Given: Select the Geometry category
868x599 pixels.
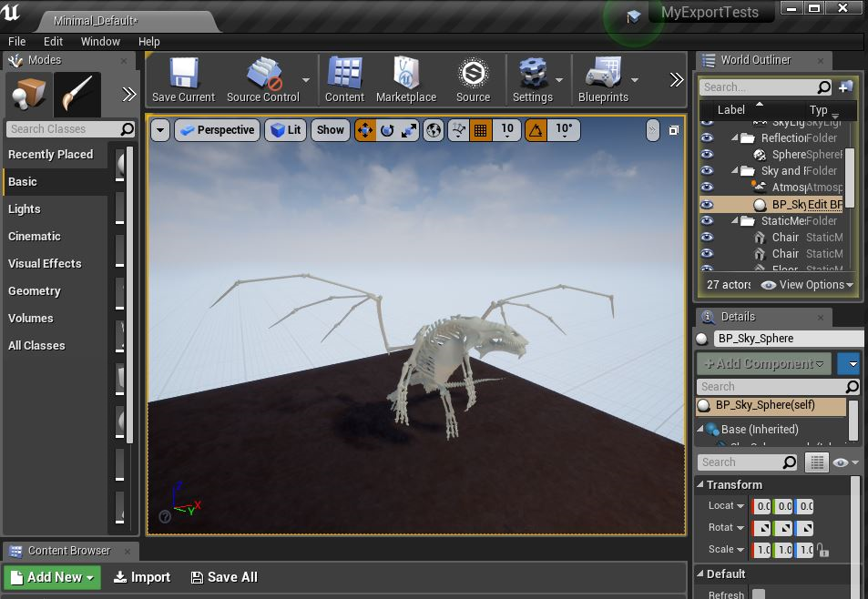Looking at the screenshot, I should click(56, 291).
